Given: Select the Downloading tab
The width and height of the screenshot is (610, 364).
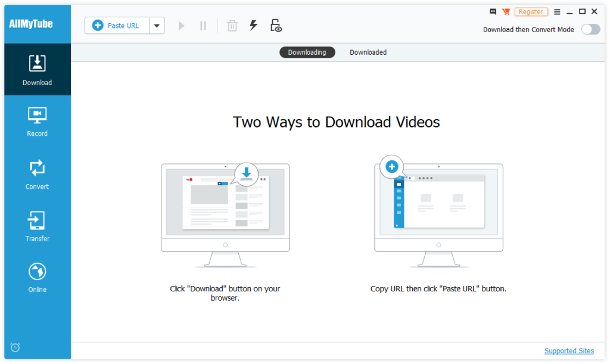Looking at the screenshot, I should (x=307, y=52).
